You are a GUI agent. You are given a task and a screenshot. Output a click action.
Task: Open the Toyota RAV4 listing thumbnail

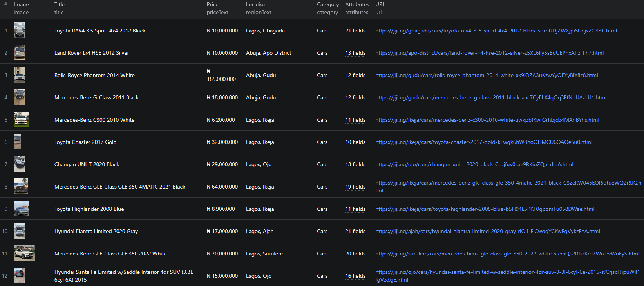(20, 30)
